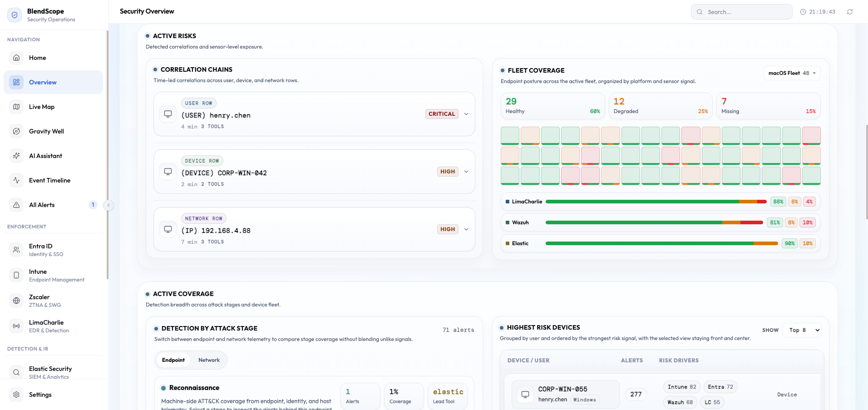Click the Windows tag under CORP-WIN-055
The image size is (868, 410).
tap(585, 400)
